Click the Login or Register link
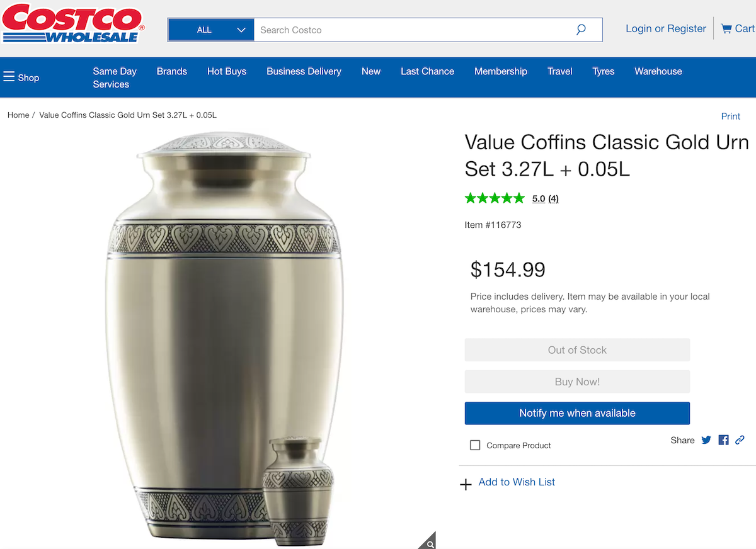The height and width of the screenshot is (549, 756). tap(665, 28)
